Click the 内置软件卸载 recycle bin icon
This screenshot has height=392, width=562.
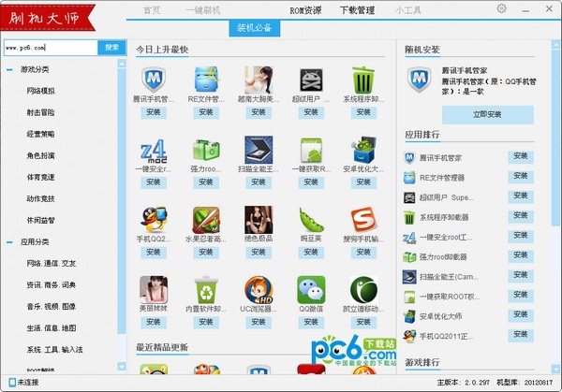206,290
